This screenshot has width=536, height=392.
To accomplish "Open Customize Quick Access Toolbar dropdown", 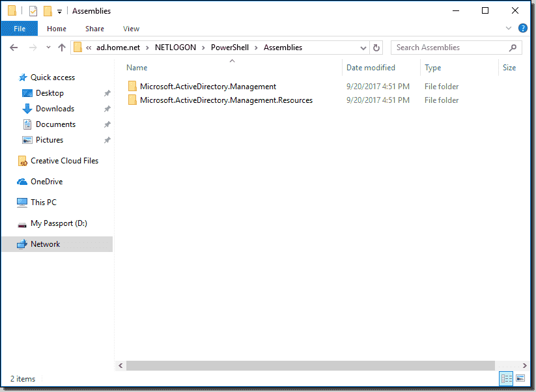I will (x=59, y=12).
